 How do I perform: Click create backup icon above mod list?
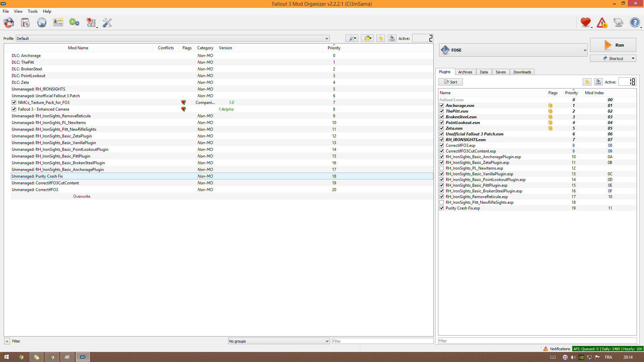[392, 38]
